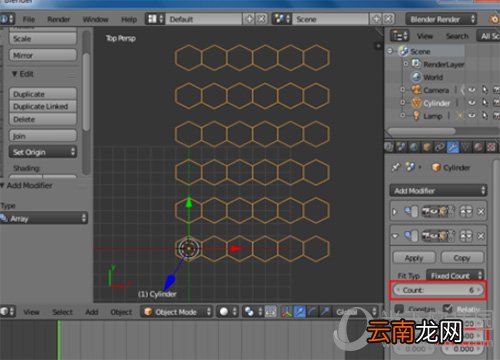The width and height of the screenshot is (500, 360).
Task: Delete the Default screen layout with X icon
Action: click(262, 19)
